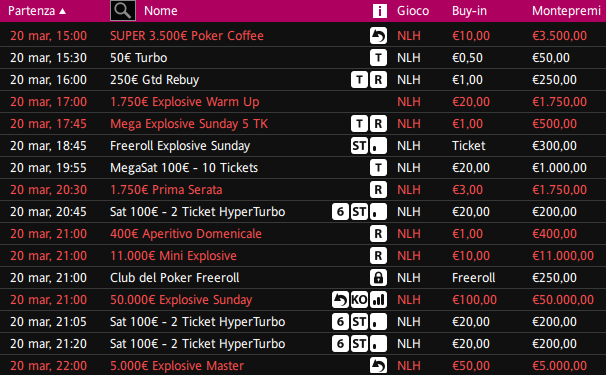Select MegaSat 100€ - 10 Tickets name
Image resolution: width=606 pixels, height=375 pixels.
tap(184, 168)
